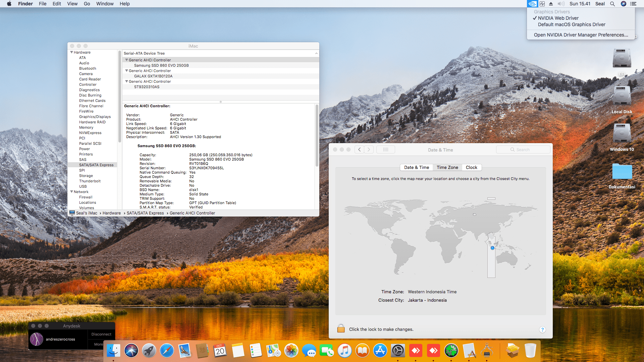Image resolution: width=644 pixels, height=362 pixels.
Task: Choose Default macOS Graphics Driver
Action: pyautogui.click(x=572, y=24)
